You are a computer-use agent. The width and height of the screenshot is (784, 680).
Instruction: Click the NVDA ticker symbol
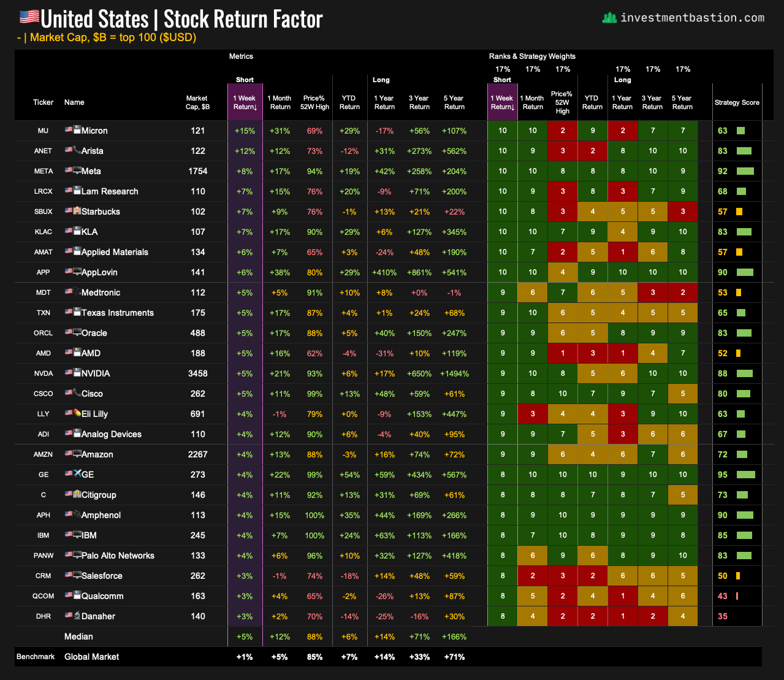point(43,373)
